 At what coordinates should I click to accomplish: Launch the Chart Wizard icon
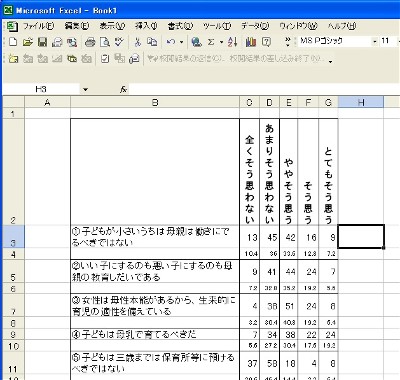point(251,42)
